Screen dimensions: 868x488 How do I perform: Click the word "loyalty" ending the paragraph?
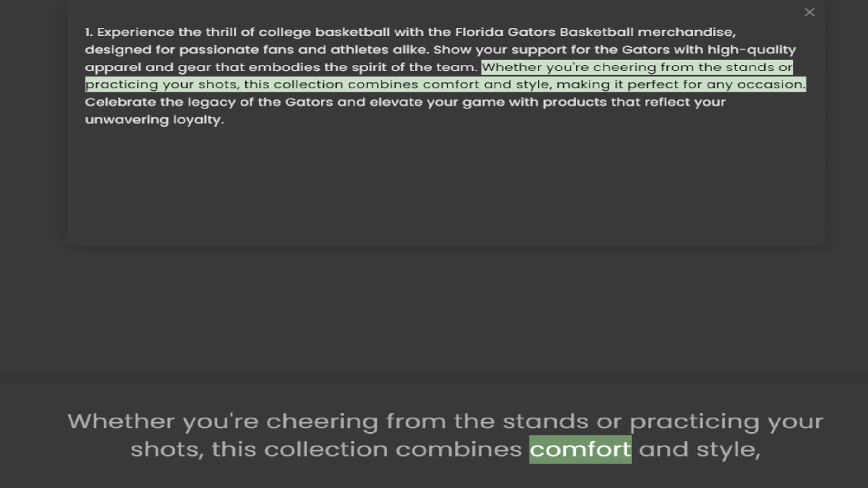(x=198, y=120)
